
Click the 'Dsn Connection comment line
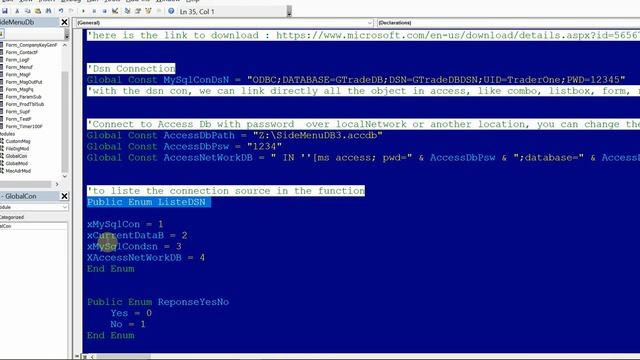point(131,69)
